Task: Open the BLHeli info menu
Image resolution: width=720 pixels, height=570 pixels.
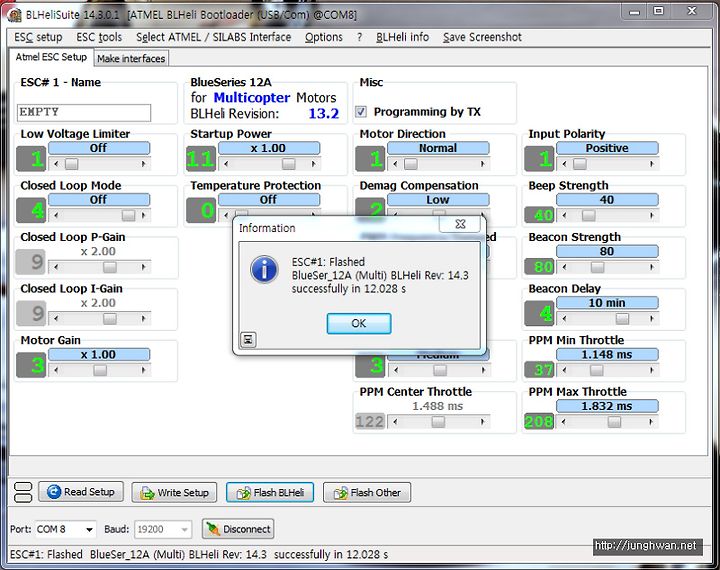Action: tap(402, 37)
